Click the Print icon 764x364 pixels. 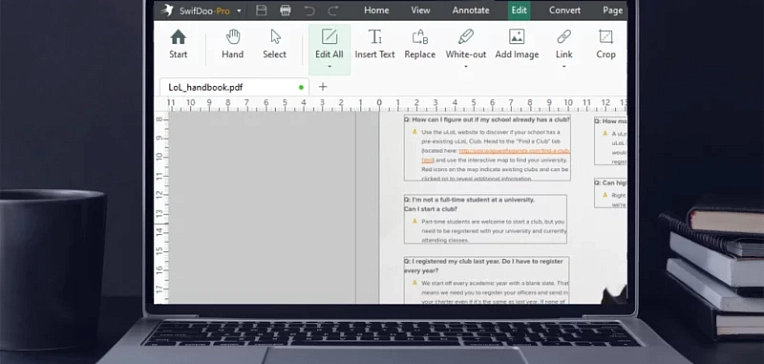pos(286,10)
